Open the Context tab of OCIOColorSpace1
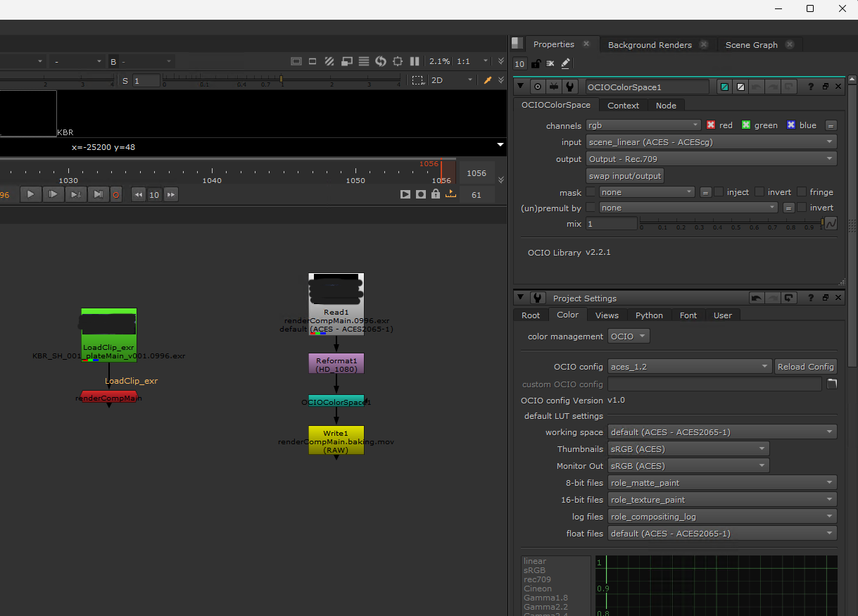Viewport: 858px width, 616px height. (623, 106)
